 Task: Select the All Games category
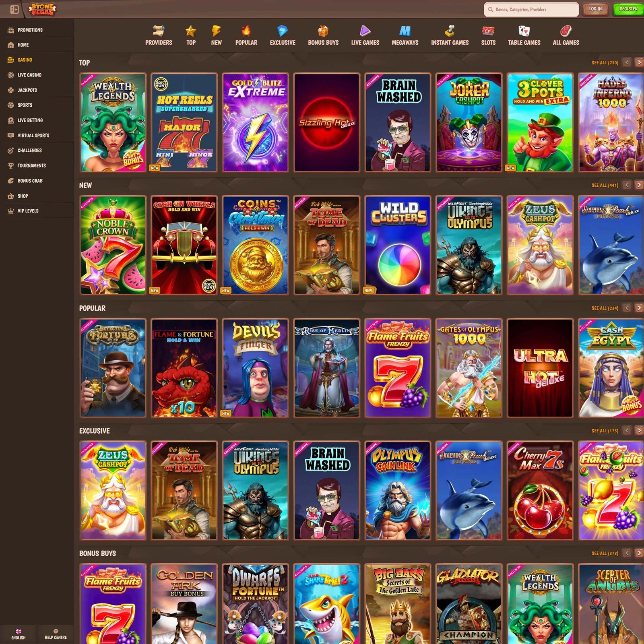click(566, 35)
